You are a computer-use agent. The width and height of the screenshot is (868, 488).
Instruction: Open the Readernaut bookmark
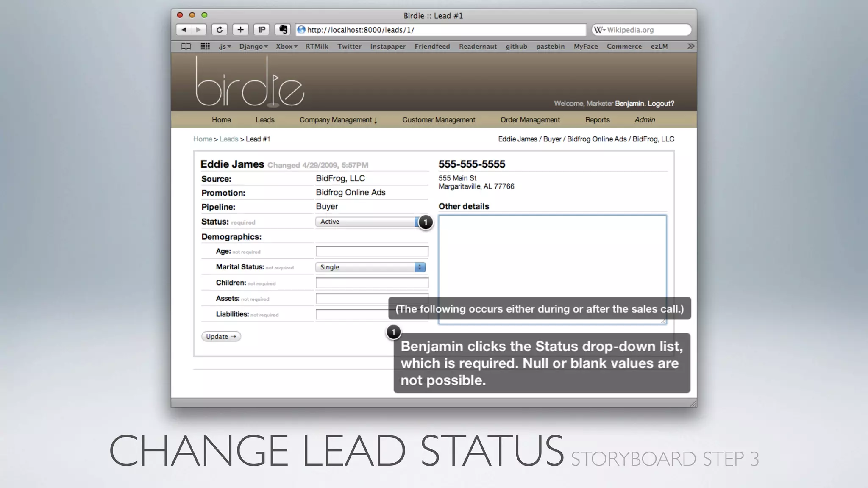coord(478,47)
